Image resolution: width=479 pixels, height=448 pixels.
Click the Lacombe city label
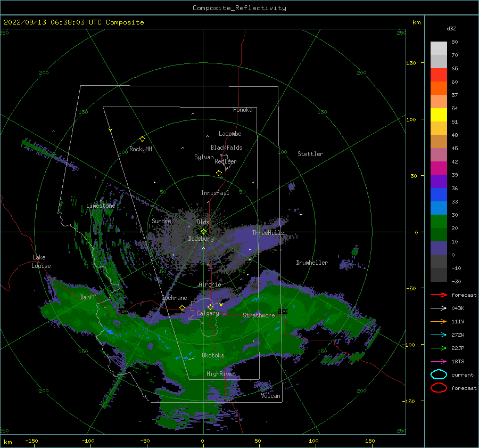click(230, 134)
